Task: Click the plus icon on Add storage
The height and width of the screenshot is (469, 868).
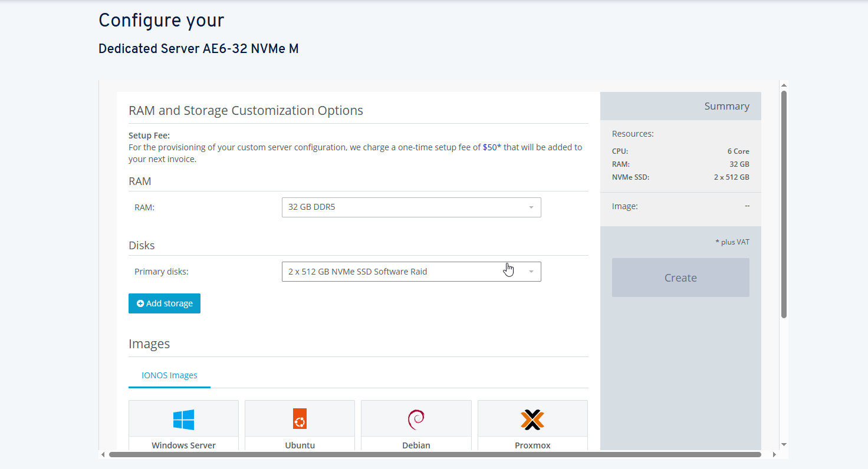Action: click(140, 303)
